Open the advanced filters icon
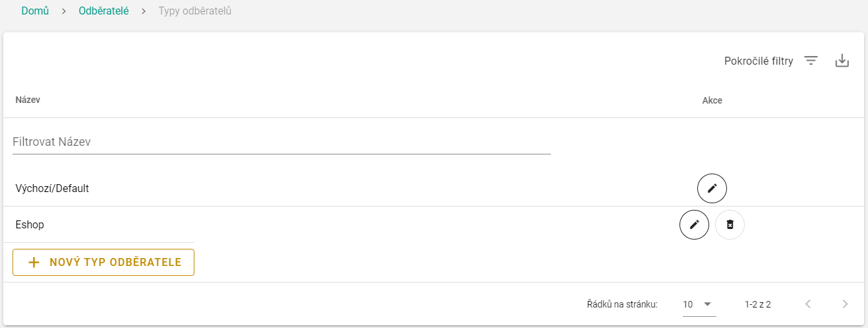 pos(811,61)
